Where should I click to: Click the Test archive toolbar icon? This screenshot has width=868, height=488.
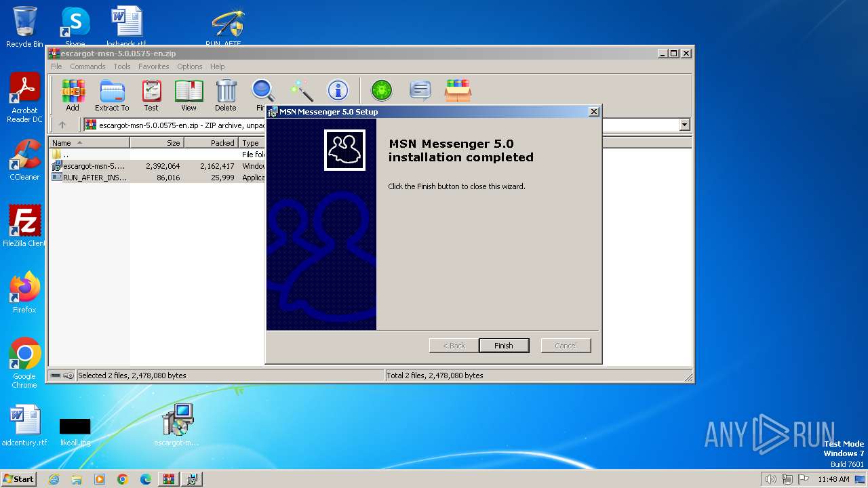(151, 95)
